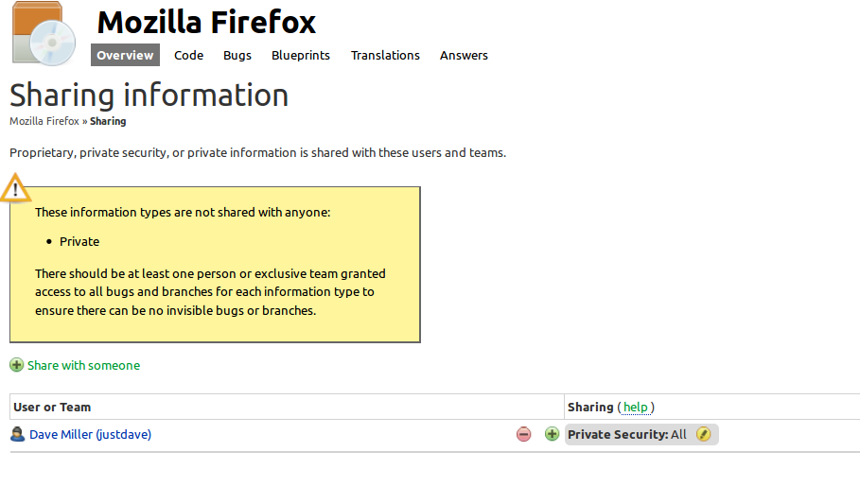Viewport: 860px width, 504px height.
Task: Open the Translations tab
Action: tap(385, 55)
